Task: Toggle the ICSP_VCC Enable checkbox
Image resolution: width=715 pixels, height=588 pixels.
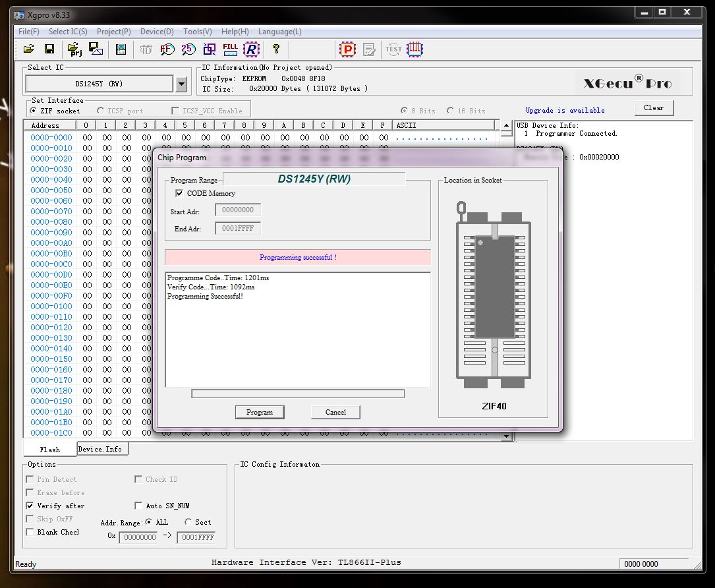Action: [x=175, y=110]
